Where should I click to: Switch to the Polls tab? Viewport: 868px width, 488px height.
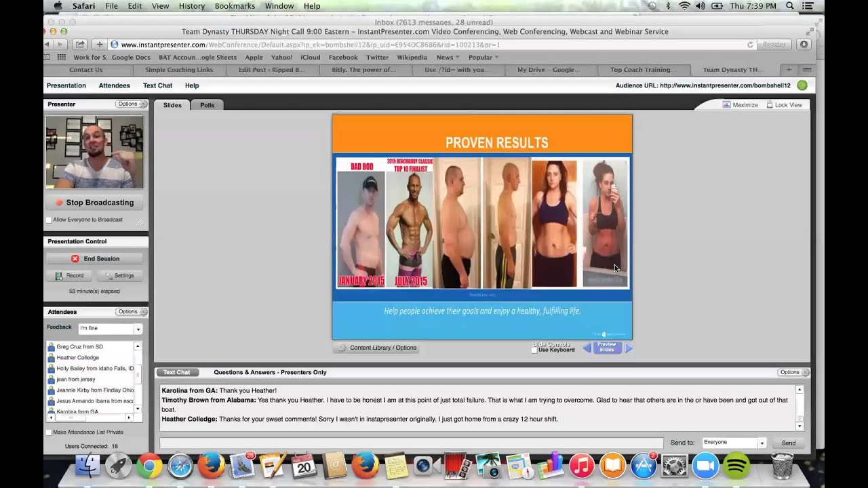point(208,105)
